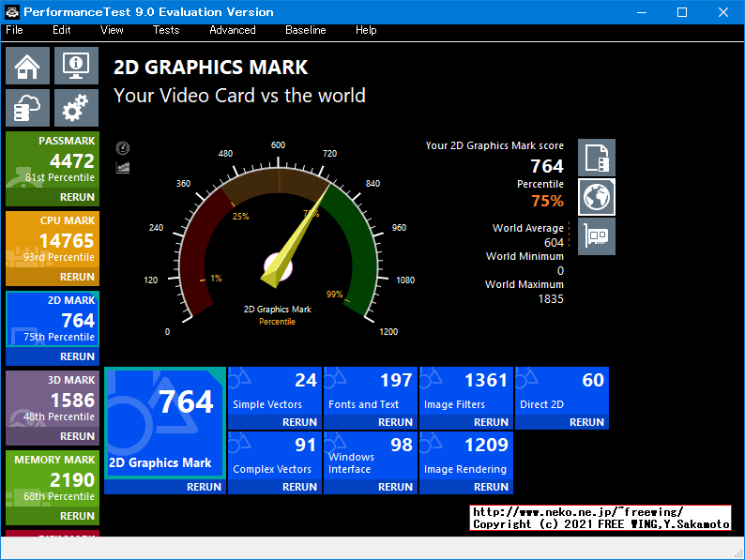Show distribution chart using small graph icon
The image size is (745, 560).
(122, 167)
